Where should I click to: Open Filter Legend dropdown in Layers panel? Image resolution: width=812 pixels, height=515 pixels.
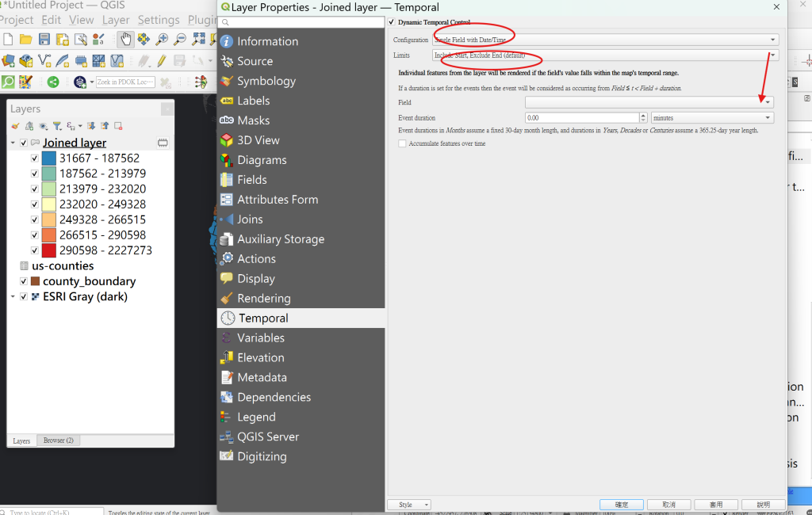click(57, 126)
